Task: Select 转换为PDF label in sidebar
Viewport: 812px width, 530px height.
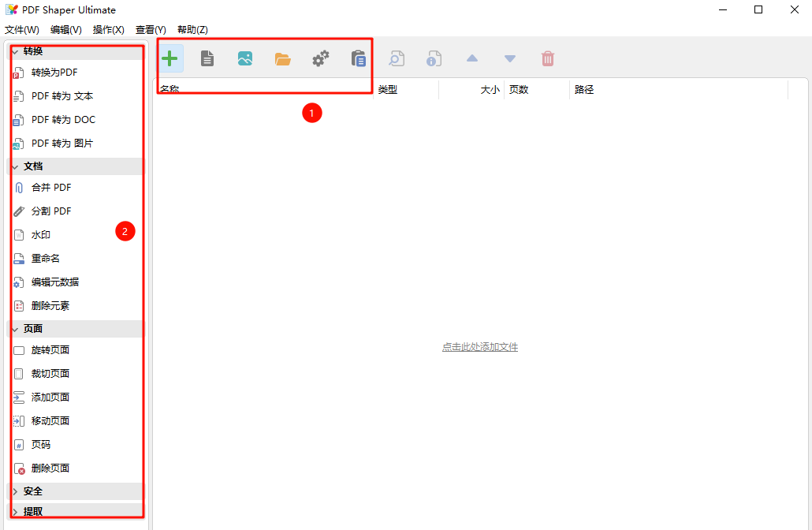Action: pyautogui.click(x=54, y=73)
